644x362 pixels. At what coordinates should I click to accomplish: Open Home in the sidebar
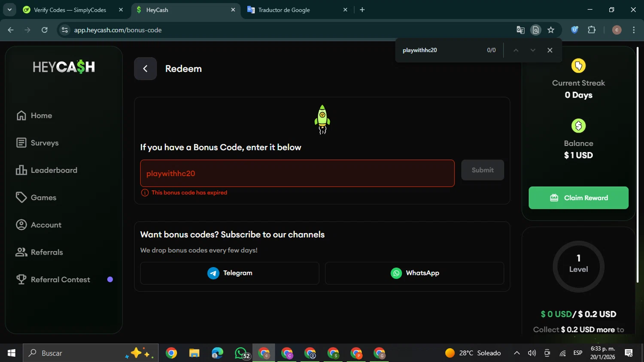[34, 116]
